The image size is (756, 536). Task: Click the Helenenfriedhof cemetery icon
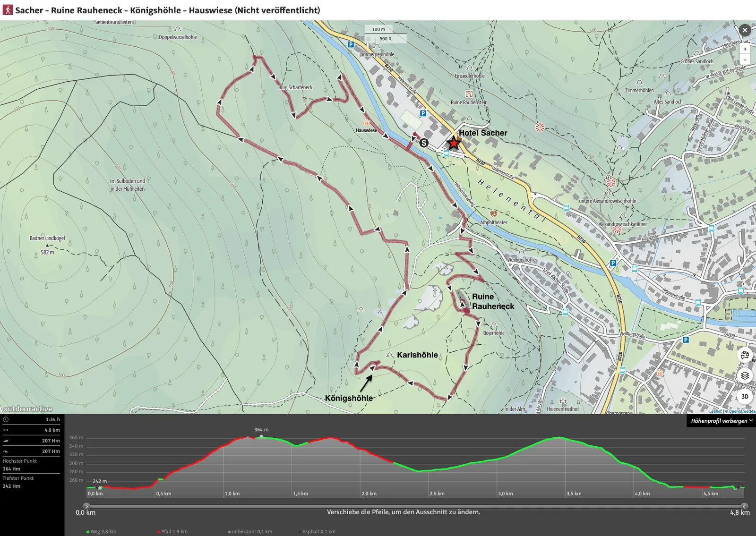pos(563,401)
